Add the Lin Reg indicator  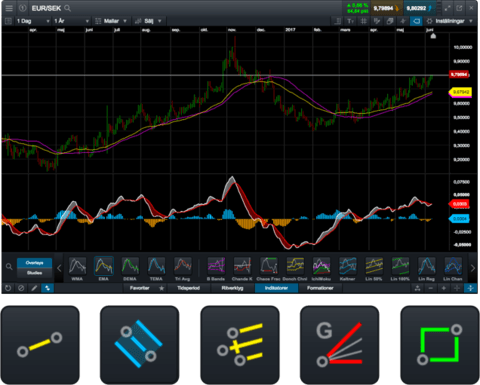point(427,269)
